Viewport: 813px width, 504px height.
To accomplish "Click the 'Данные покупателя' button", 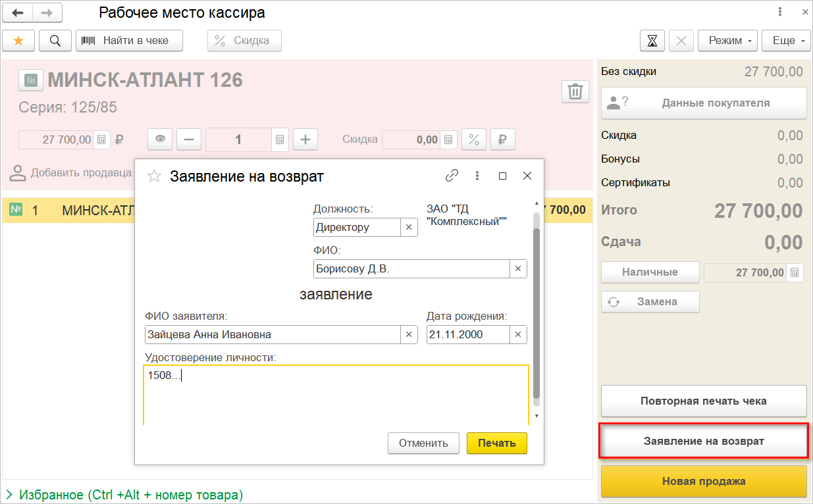I will tap(704, 103).
